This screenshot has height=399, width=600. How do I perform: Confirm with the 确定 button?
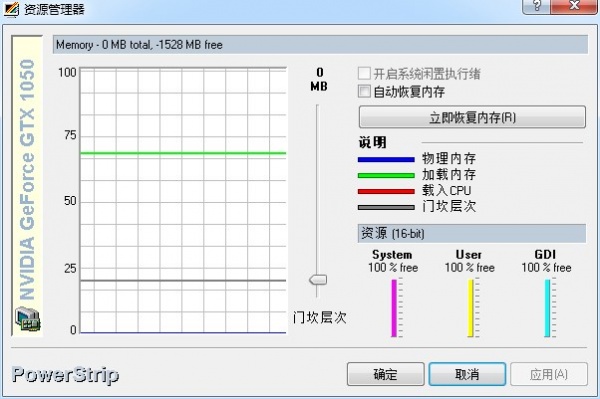pos(386,374)
